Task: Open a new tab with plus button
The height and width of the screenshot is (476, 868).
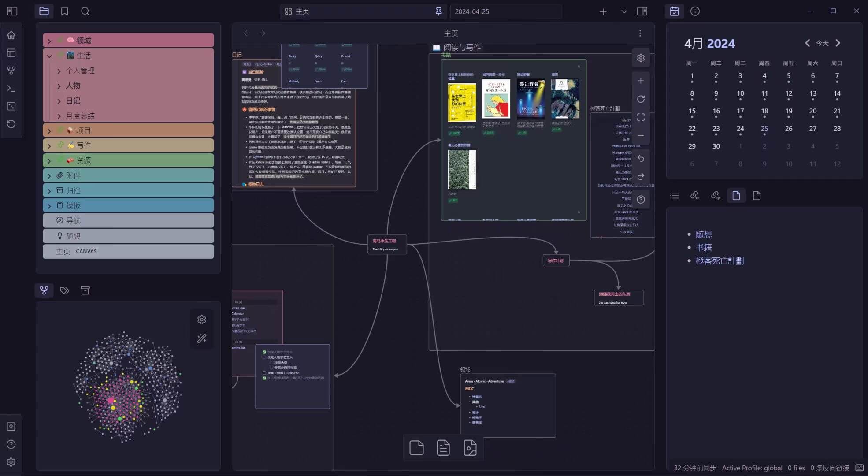Action: pos(603,11)
